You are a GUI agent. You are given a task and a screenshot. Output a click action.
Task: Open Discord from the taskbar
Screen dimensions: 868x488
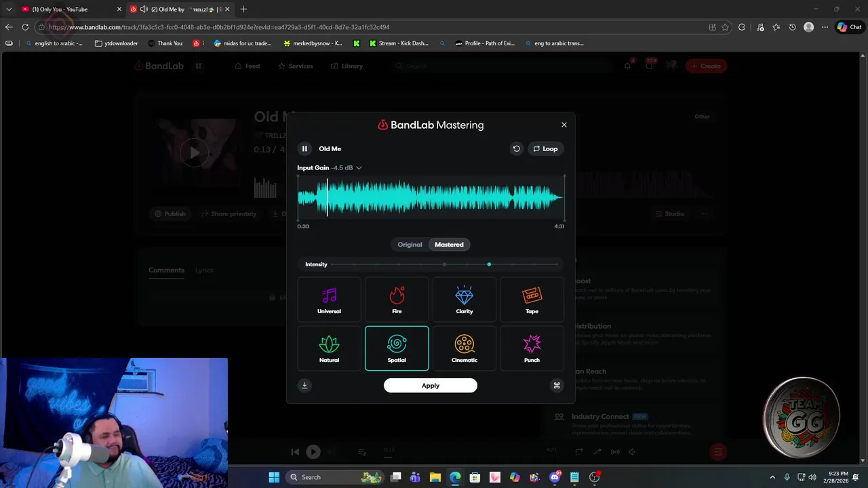(555, 477)
